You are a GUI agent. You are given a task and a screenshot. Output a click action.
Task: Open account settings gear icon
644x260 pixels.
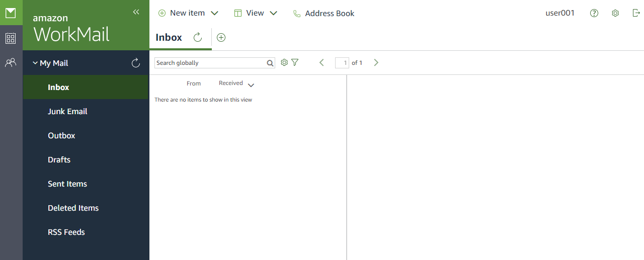tap(615, 13)
